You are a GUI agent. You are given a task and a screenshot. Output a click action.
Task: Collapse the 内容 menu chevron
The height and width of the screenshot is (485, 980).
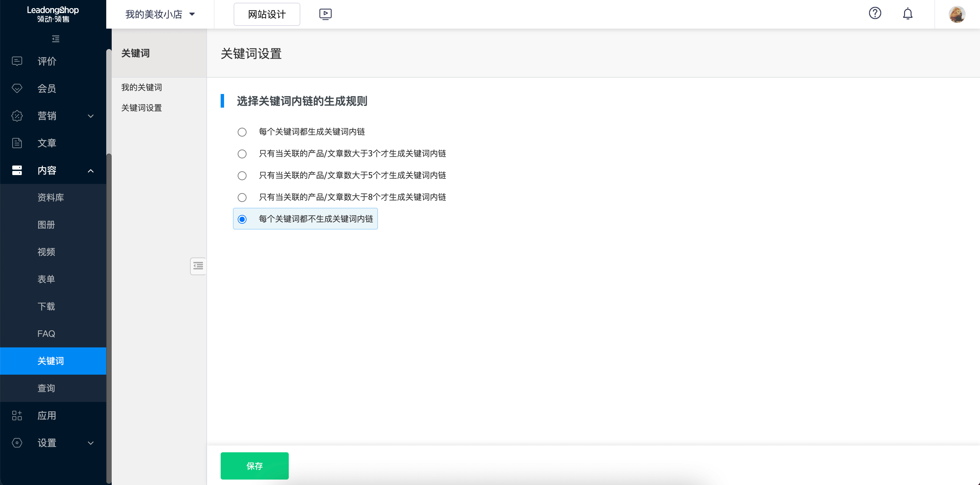(91, 171)
